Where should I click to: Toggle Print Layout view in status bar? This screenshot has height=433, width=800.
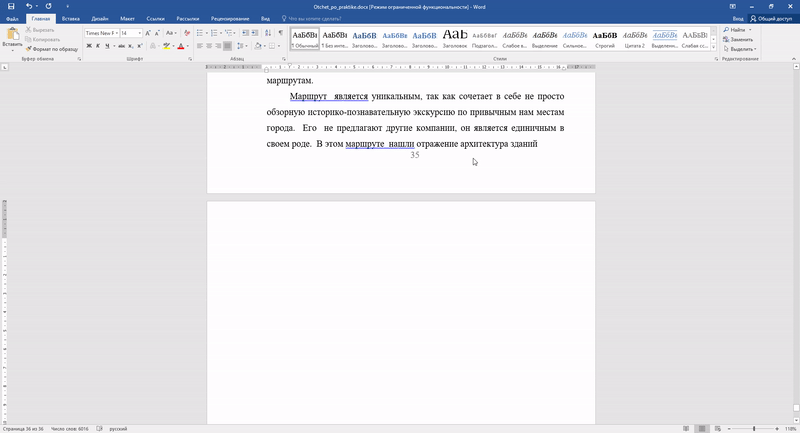pyautogui.click(x=702, y=429)
